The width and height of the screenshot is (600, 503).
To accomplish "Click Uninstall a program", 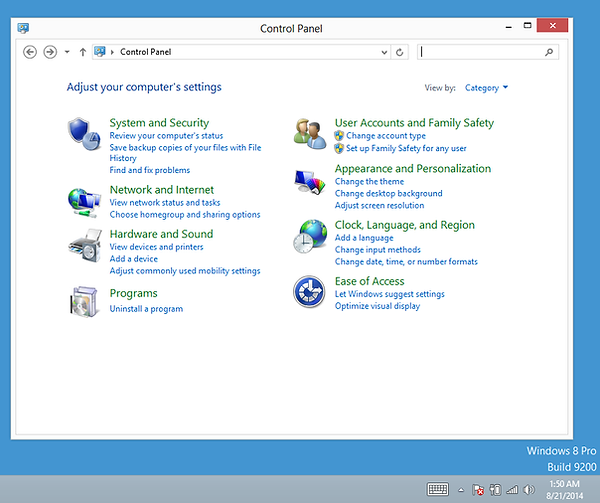I will click(x=146, y=309).
